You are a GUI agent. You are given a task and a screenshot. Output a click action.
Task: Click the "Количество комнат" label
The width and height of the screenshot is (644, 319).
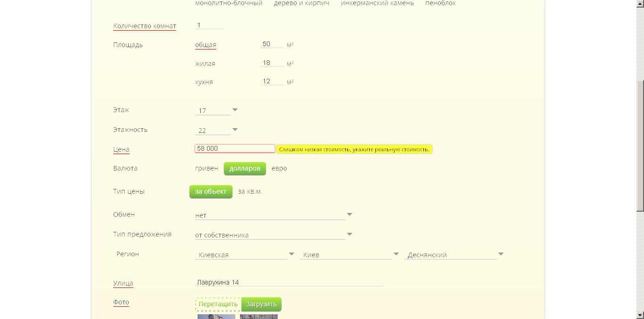coord(145,26)
